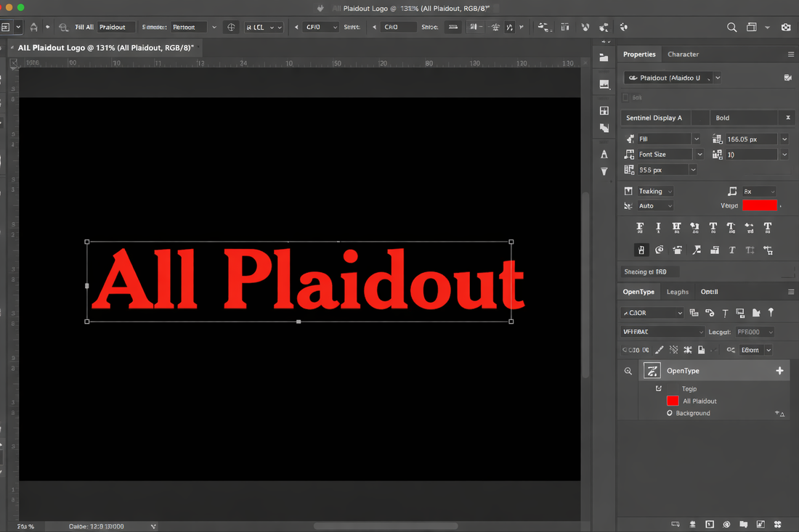The height and width of the screenshot is (532, 799).
Task: Open the Leaghs tab
Action: (677, 292)
